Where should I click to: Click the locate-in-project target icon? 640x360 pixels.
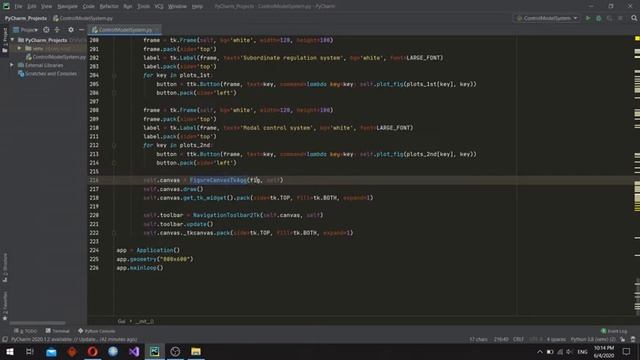click(46, 30)
